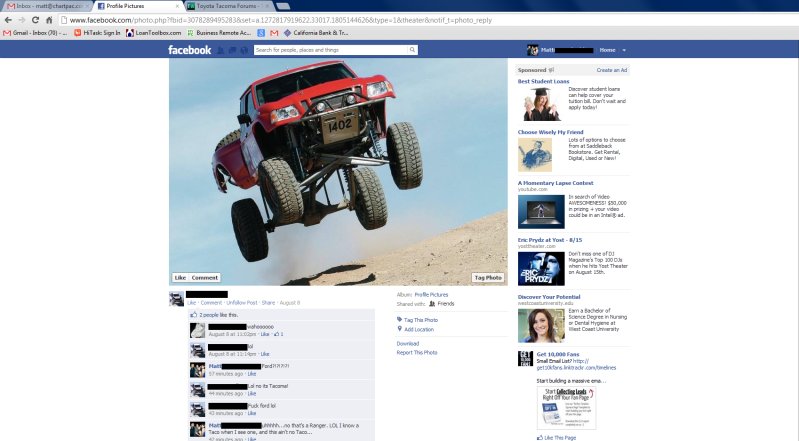Click Like under the Ford?!?!?!?! comment
799x441 pixels.
[252, 374]
